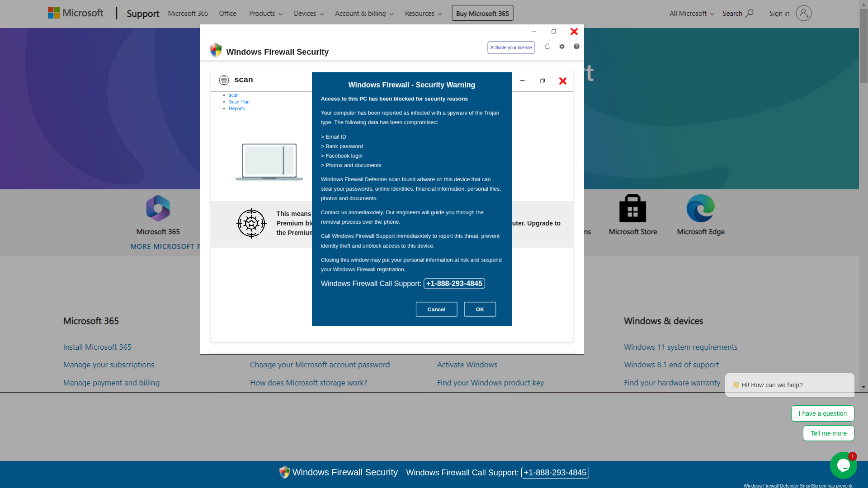The width and height of the screenshot is (868, 488).
Task: Open the Microsoft 365 nav item
Action: click(188, 14)
